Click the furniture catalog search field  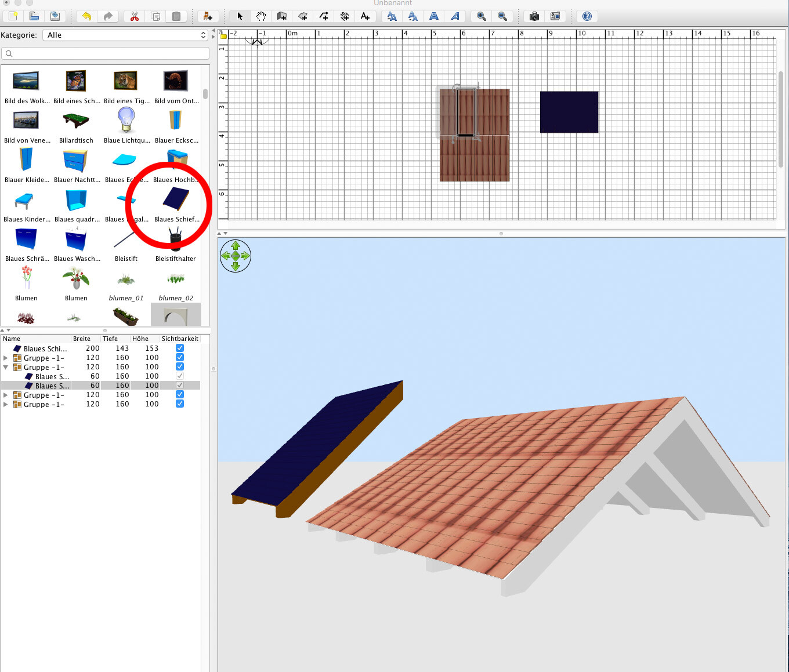tap(105, 53)
